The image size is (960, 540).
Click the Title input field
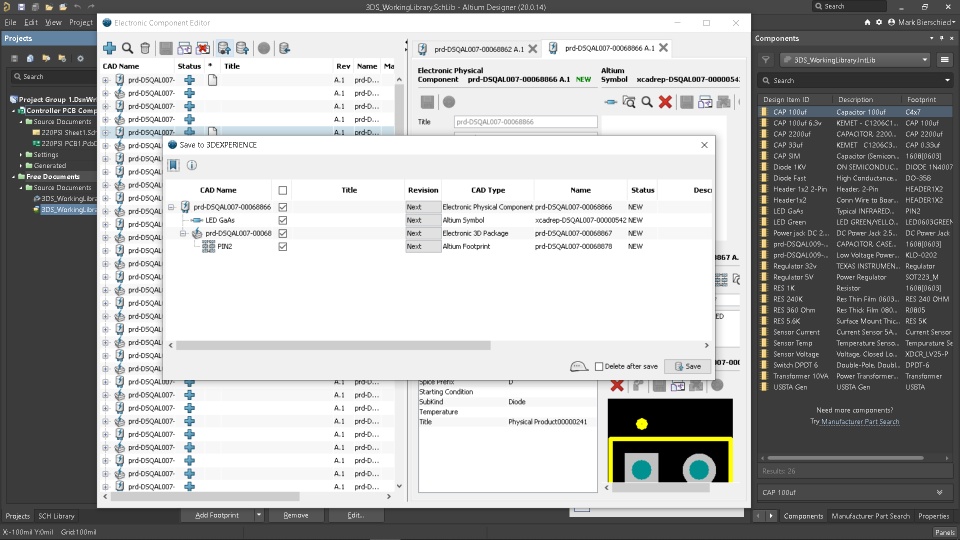coord(525,122)
